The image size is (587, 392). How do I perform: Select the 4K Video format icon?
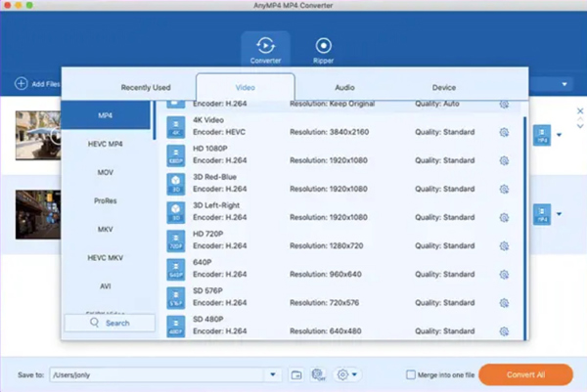(x=175, y=127)
